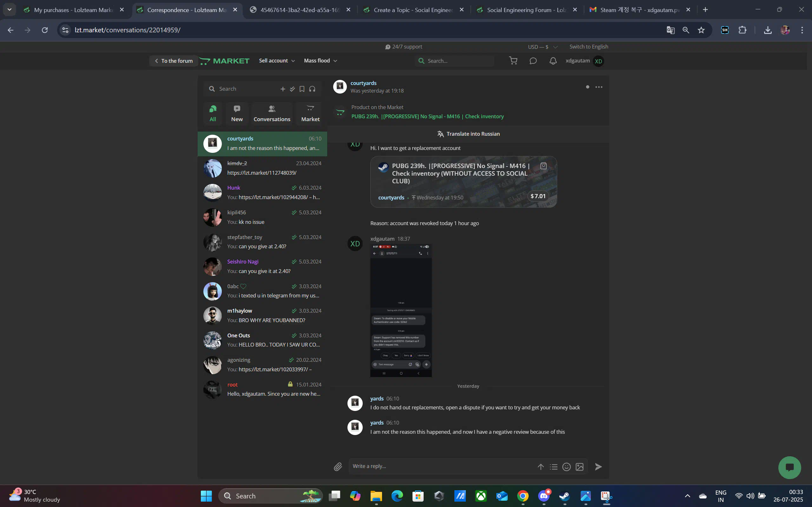Open conversation with m1haylow
812x507 pixels.
click(x=262, y=315)
